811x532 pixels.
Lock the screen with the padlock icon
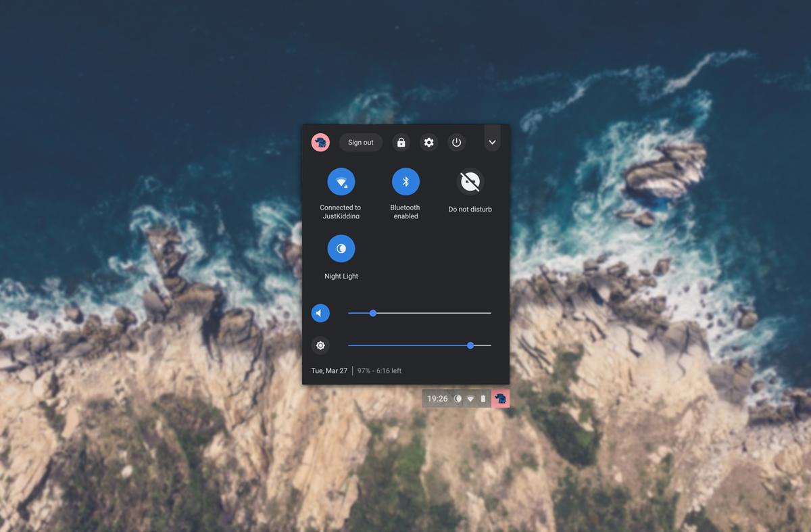coord(401,143)
